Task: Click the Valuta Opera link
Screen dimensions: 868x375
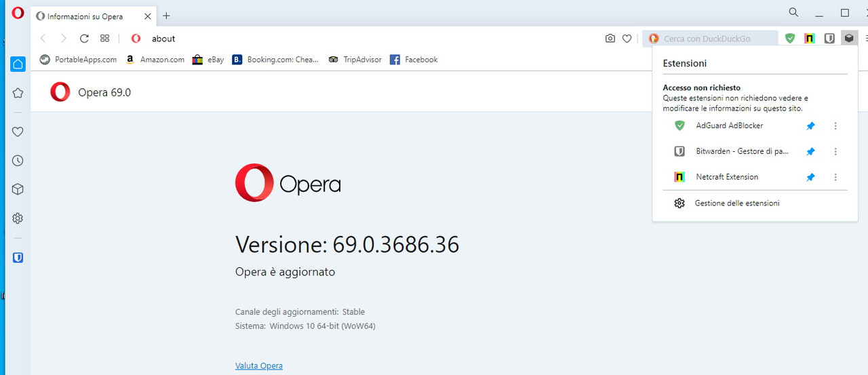Action: [x=259, y=366]
